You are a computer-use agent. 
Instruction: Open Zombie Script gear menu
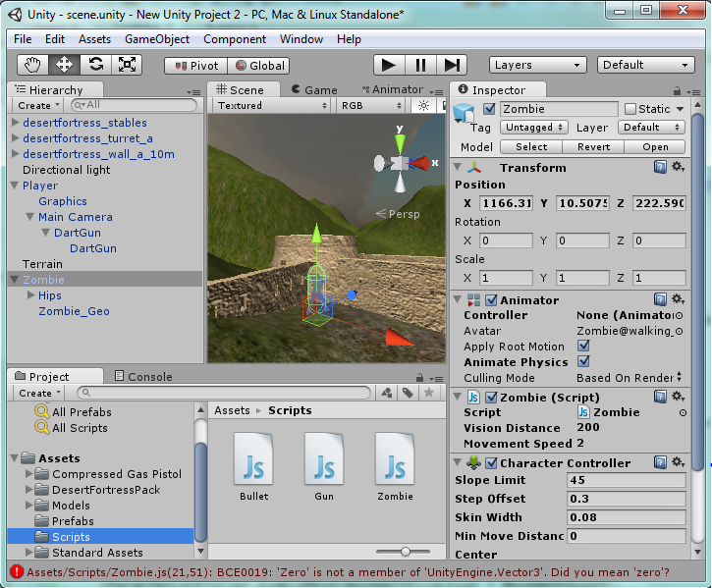click(x=678, y=397)
